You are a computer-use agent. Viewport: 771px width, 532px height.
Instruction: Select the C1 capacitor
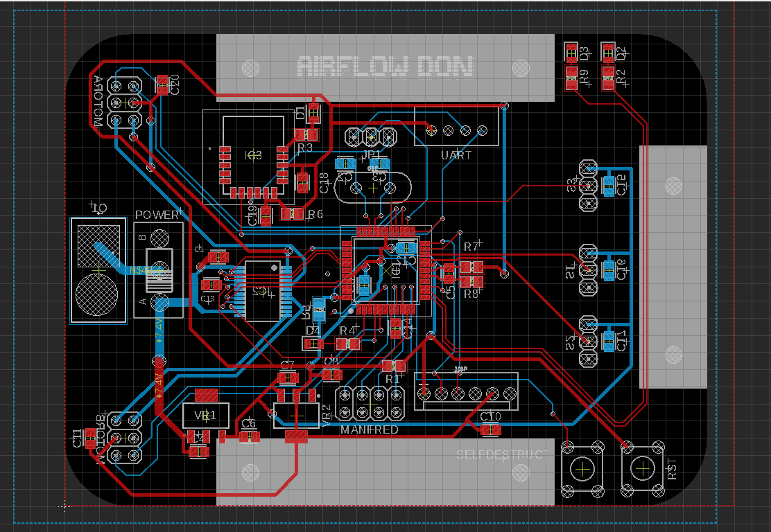pyautogui.click(x=218, y=257)
